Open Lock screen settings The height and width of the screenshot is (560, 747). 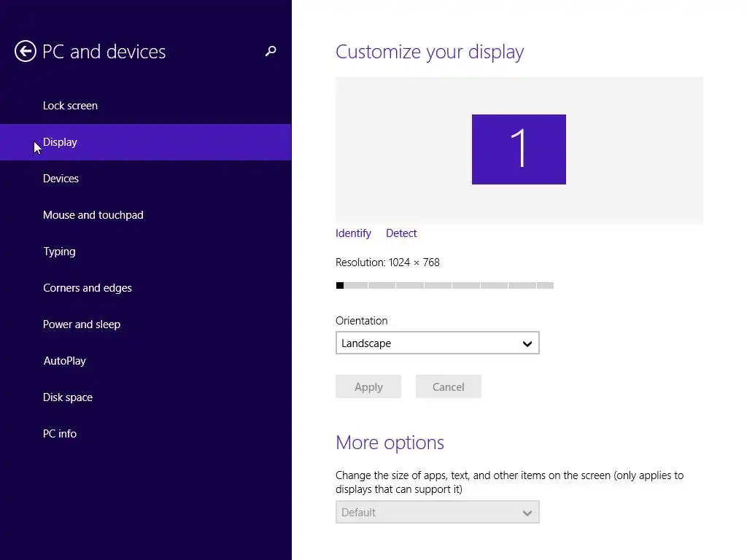(146, 106)
